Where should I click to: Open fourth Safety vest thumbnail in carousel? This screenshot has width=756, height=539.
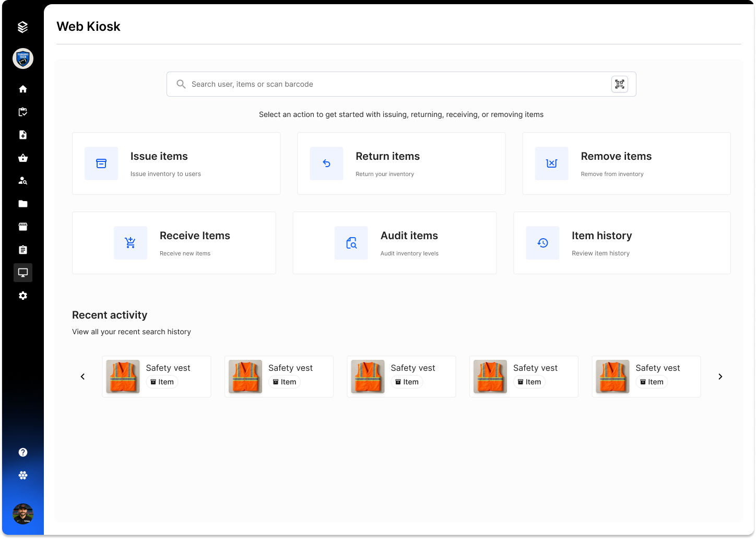[x=490, y=377]
